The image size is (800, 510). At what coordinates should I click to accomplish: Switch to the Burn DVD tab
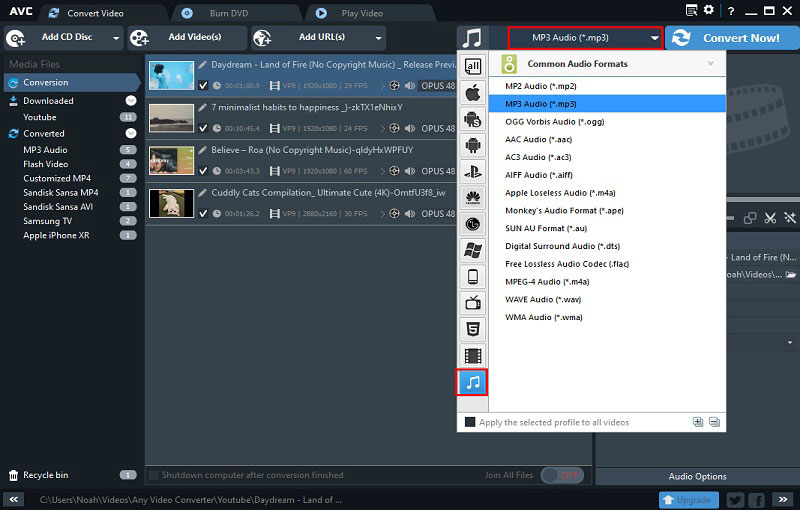(x=229, y=13)
